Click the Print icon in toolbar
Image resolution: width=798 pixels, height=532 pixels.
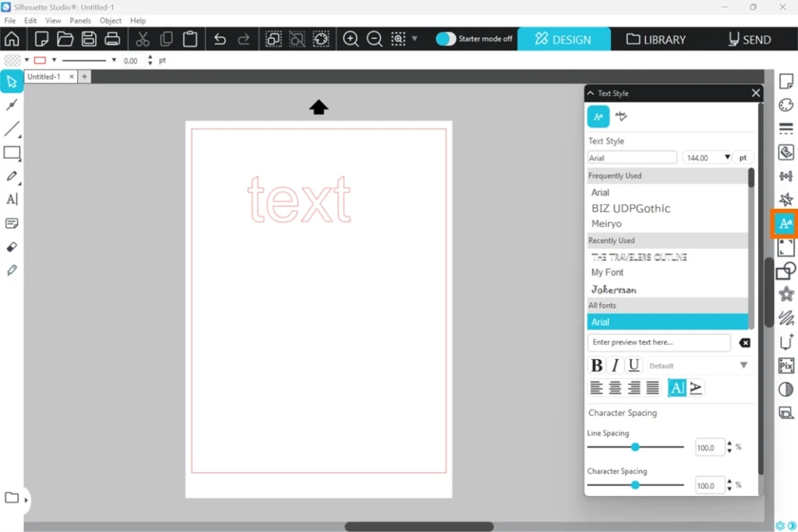pos(112,39)
